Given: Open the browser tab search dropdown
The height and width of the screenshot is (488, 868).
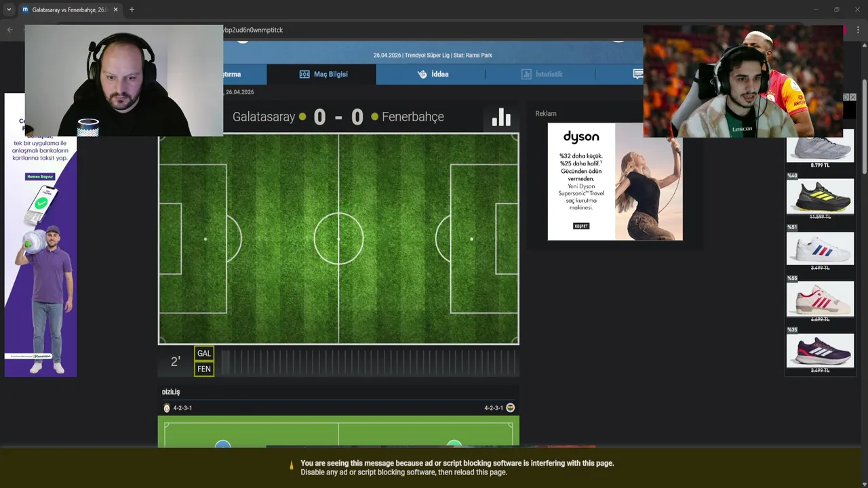Looking at the screenshot, I should pos(9,9).
